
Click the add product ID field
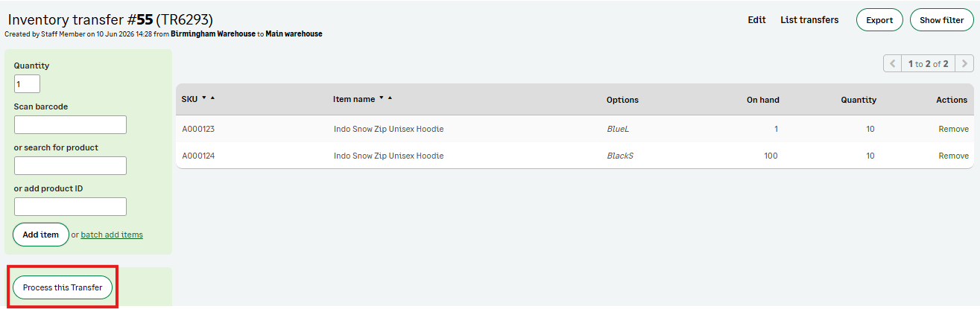click(x=70, y=206)
